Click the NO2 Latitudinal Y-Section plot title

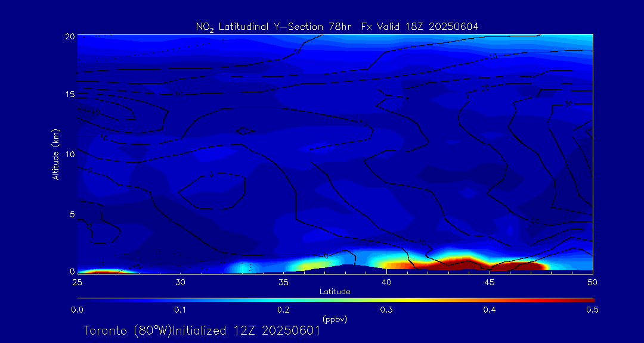point(337,26)
